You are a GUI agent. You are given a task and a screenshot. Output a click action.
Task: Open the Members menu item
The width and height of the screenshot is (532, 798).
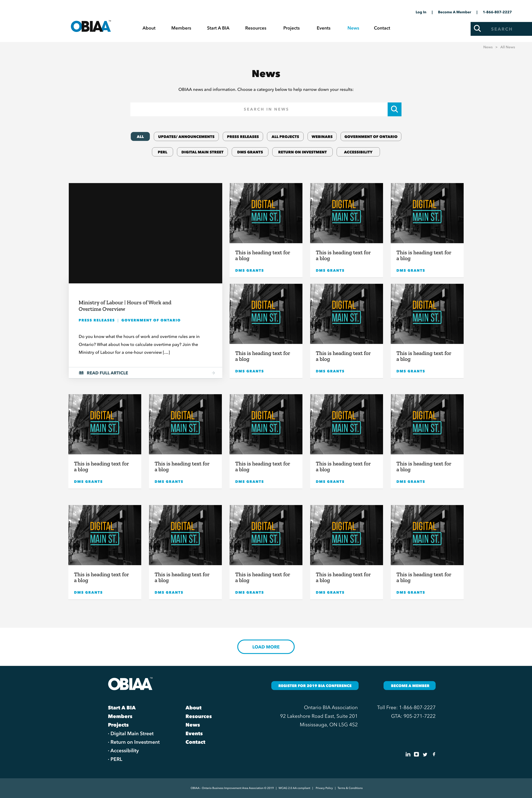[x=181, y=28]
